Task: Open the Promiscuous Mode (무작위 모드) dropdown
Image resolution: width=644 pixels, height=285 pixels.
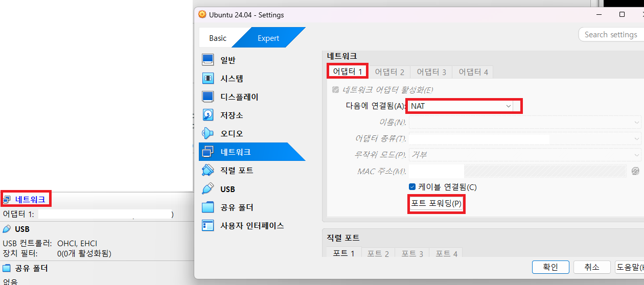Action: (x=525, y=155)
